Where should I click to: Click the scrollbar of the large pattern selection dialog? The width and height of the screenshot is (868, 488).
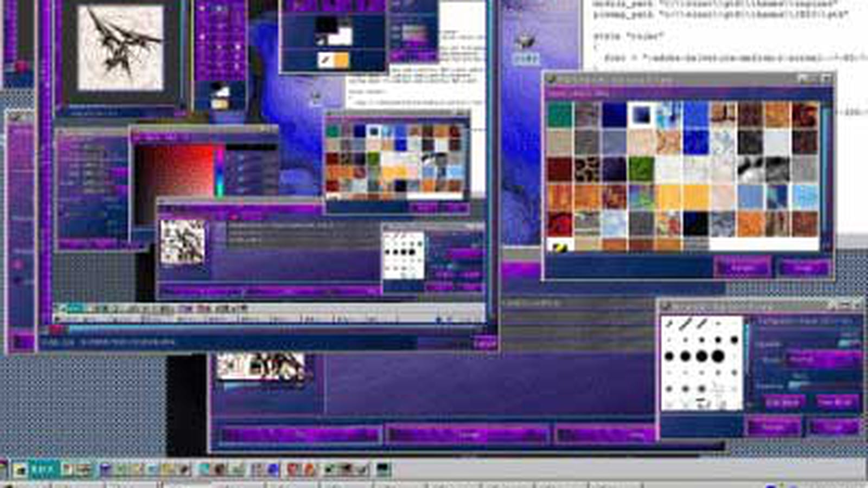coord(826,176)
